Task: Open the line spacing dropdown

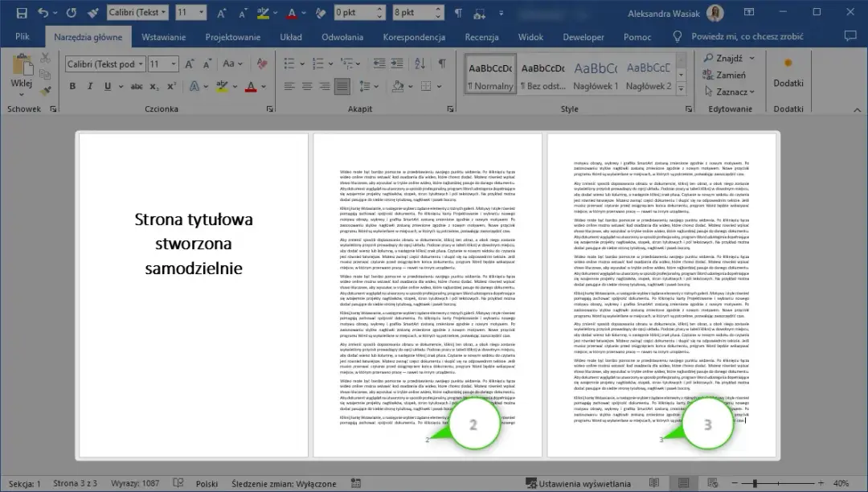Action: pyautogui.click(x=375, y=85)
